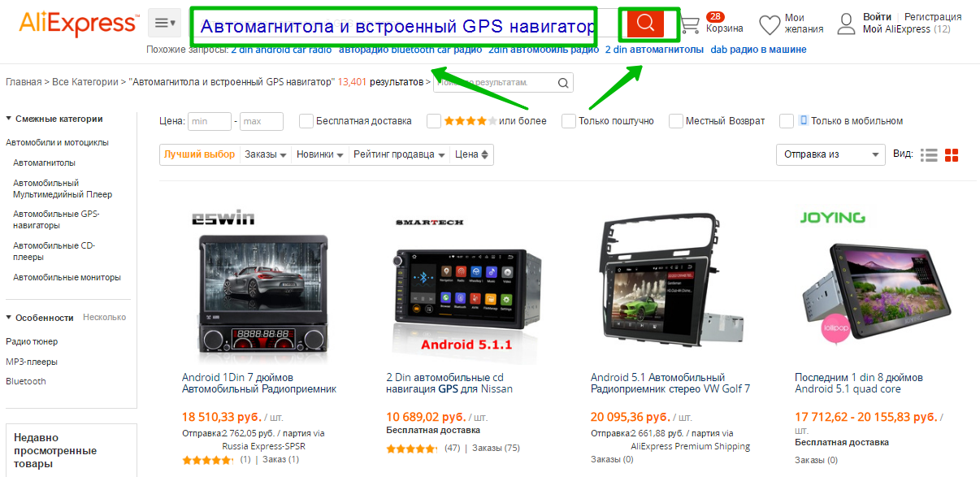Open the hamburger categories menu button
This screenshot has width=980, height=477.
pos(165,23)
